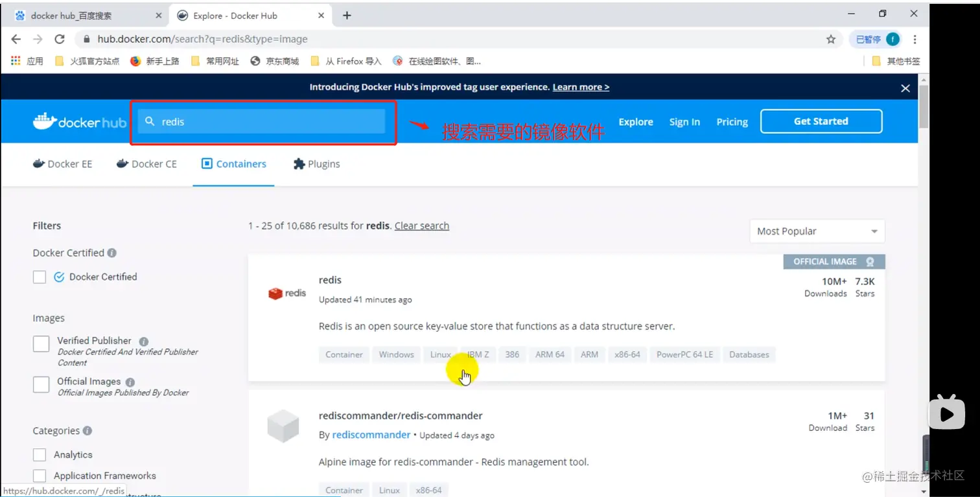Viewport: 980px width, 497px height.
Task: Click the Categories info icon
Action: point(87,431)
